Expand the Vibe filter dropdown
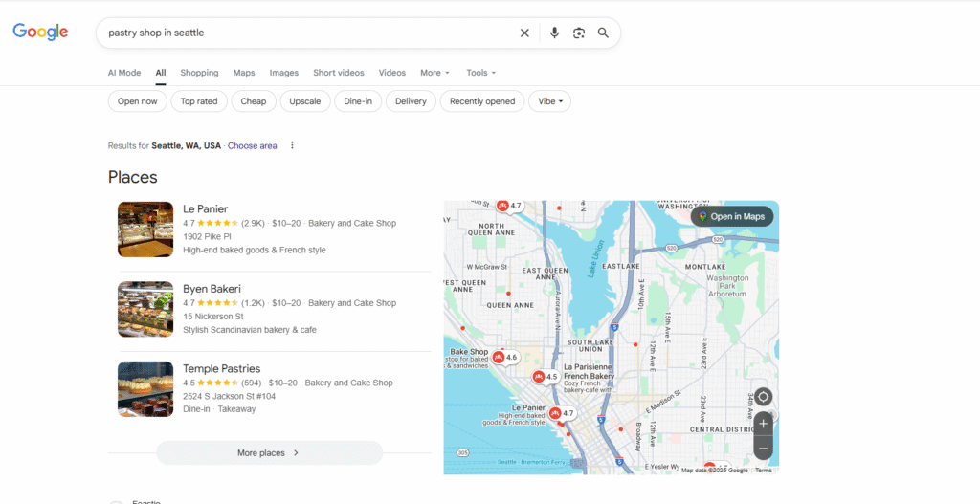This screenshot has height=504, width=980. tap(549, 101)
